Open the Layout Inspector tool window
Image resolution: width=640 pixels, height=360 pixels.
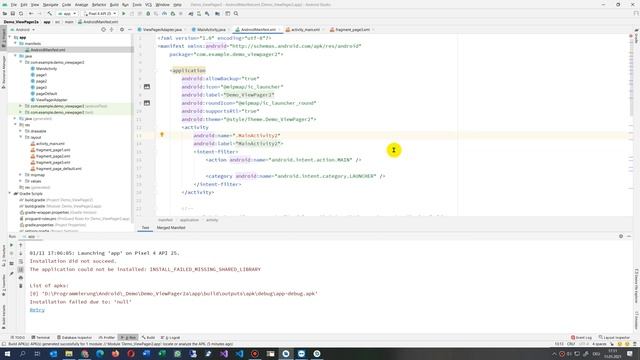[614, 338]
